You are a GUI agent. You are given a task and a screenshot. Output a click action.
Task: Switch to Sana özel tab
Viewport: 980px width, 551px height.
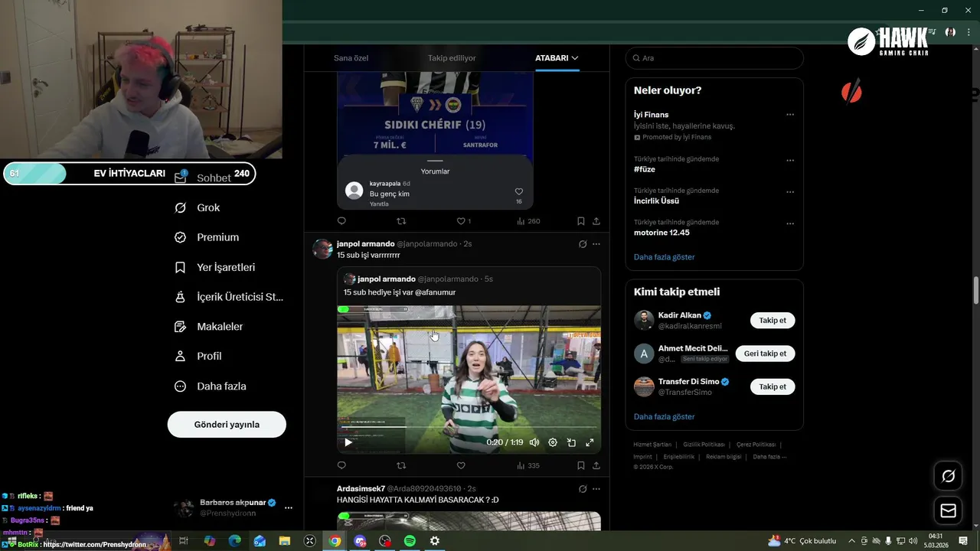(x=351, y=58)
